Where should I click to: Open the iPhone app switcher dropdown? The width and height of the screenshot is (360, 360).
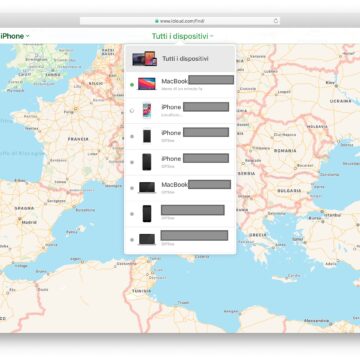point(14,36)
